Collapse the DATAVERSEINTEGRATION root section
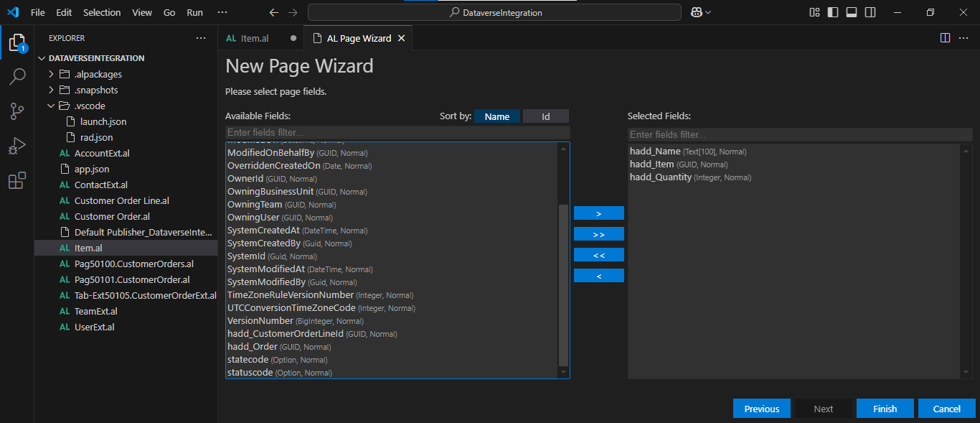980x423 pixels. [x=42, y=58]
